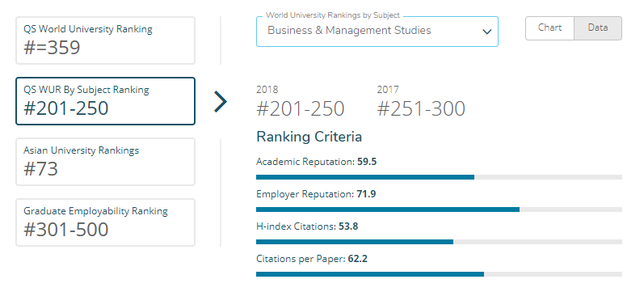The height and width of the screenshot is (292, 644).
Task: Open Graduate Employability Ranking card
Action: tap(105, 222)
